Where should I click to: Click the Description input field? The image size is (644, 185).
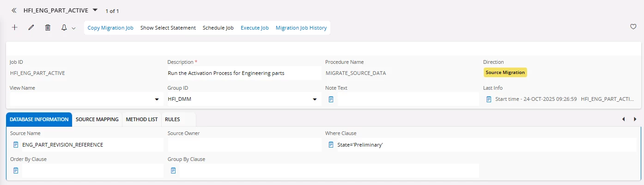coord(243,73)
